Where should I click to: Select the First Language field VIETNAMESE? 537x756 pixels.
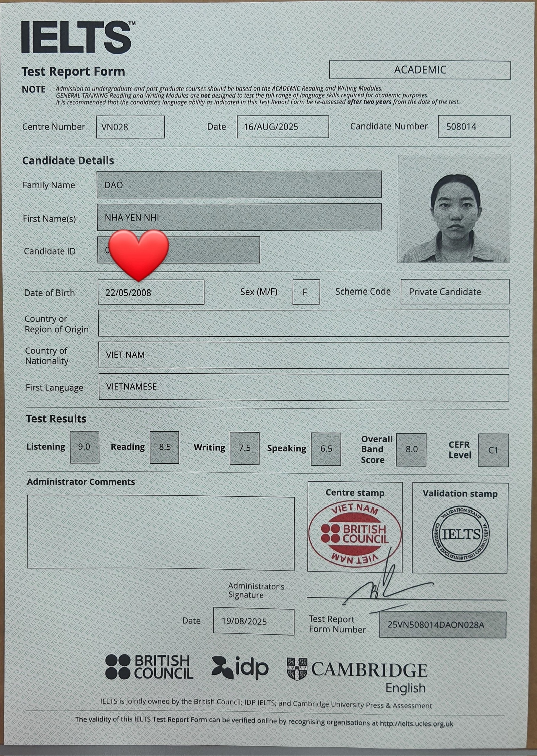tap(304, 387)
